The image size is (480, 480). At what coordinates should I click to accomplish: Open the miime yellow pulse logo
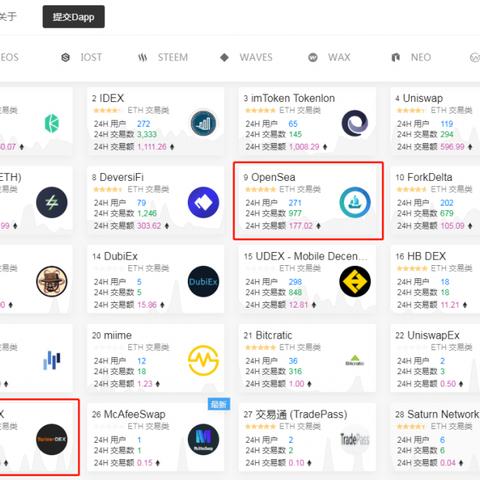pos(203,360)
